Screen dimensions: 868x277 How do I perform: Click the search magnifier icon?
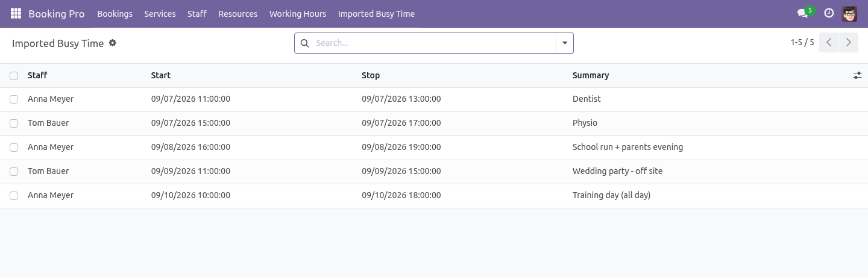[x=304, y=43]
